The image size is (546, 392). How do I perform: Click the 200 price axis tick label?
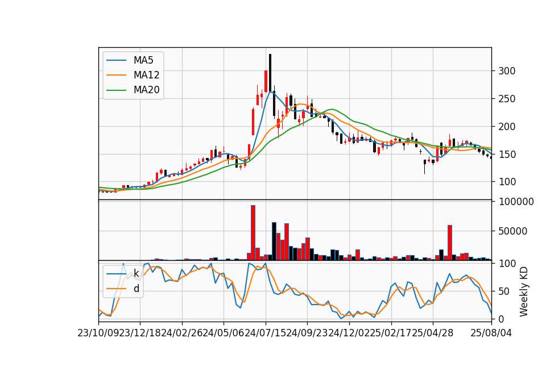click(x=507, y=127)
